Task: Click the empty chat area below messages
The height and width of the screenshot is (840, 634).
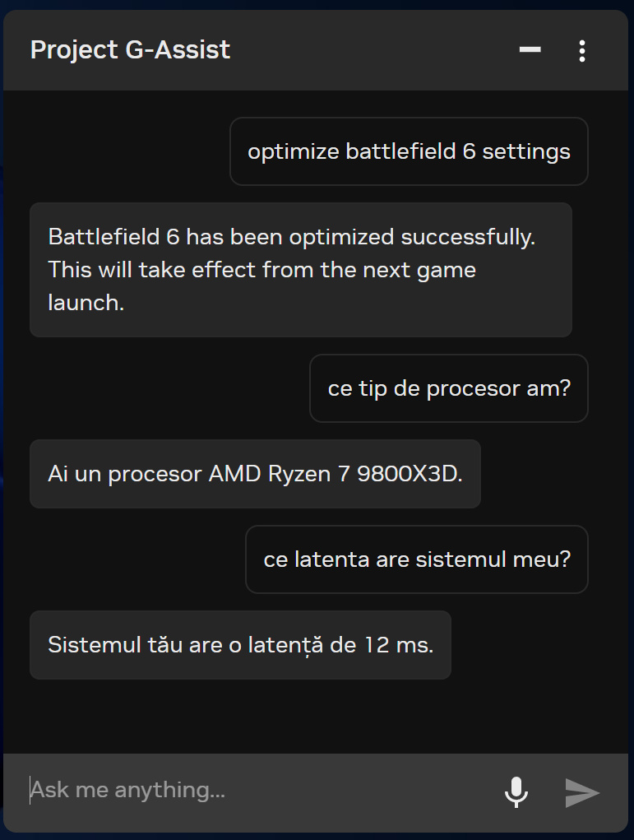Action: [x=317, y=716]
